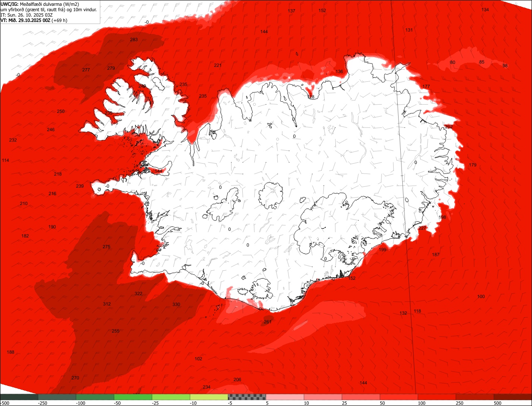Click the flux value 187
Screen dimensions: 532x406
[436, 254]
